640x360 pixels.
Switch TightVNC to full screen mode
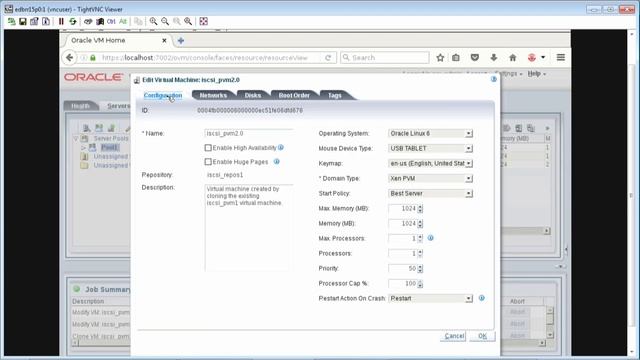pos(203,21)
